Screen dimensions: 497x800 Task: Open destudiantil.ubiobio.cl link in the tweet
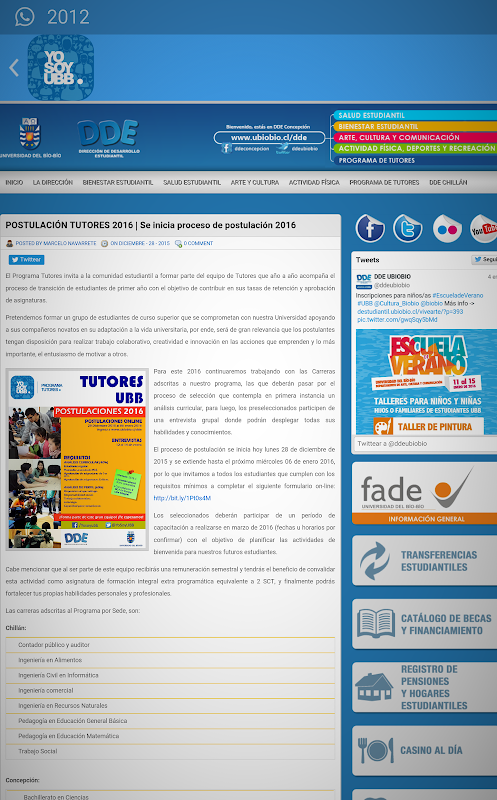tap(410, 311)
